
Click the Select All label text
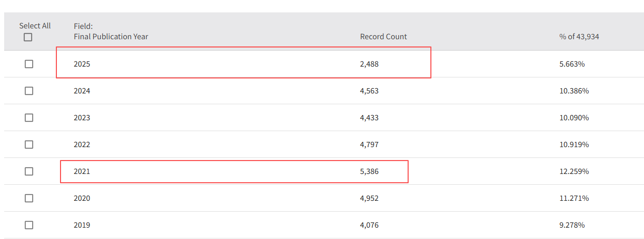(x=35, y=26)
